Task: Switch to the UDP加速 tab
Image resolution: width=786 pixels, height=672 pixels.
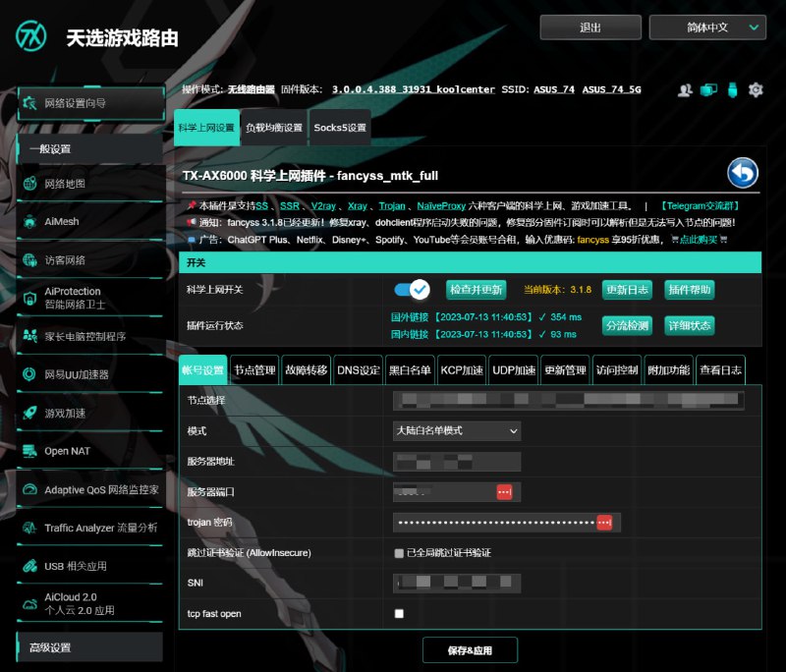Action: point(514,370)
